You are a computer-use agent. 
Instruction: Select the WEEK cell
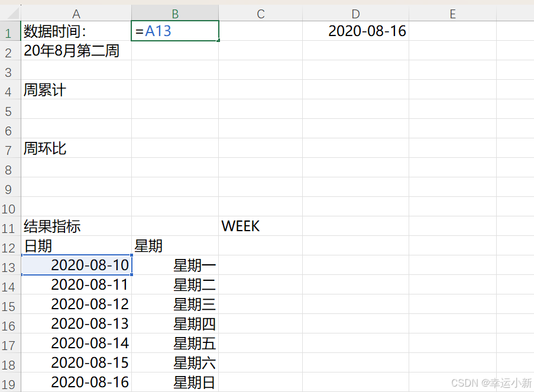[261, 226]
